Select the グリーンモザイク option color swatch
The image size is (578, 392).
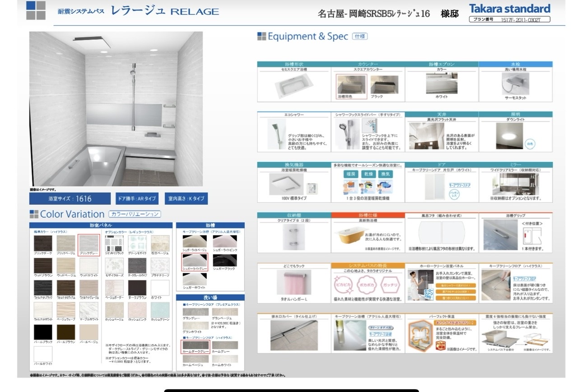coord(137,243)
